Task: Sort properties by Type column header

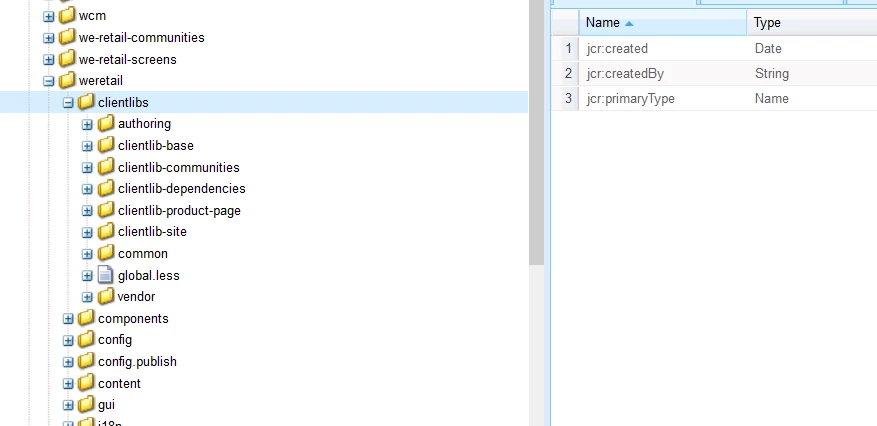Action: 812,23
